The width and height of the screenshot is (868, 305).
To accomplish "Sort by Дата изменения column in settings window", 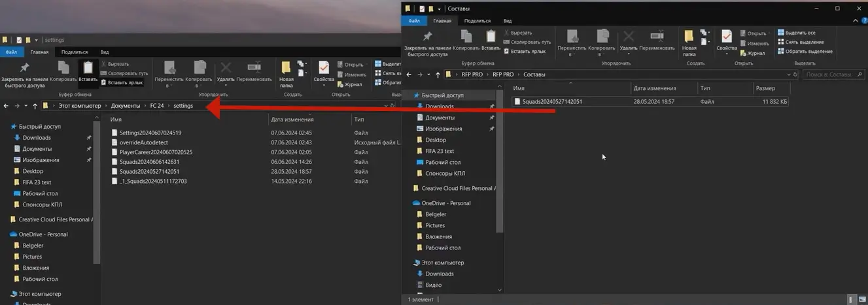I will click(x=309, y=120).
